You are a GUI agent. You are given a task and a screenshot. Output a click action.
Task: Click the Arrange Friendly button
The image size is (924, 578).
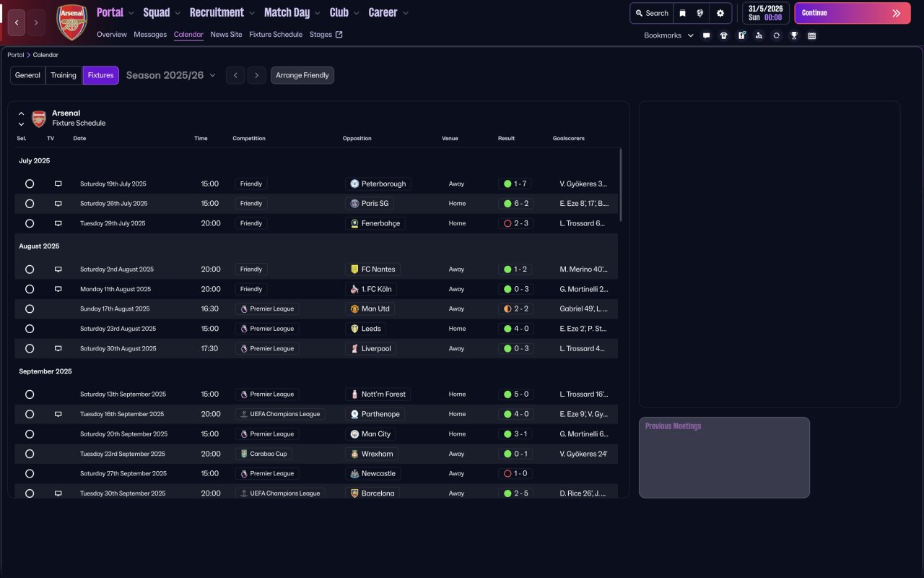pyautogui.click(x=302, y=75)
